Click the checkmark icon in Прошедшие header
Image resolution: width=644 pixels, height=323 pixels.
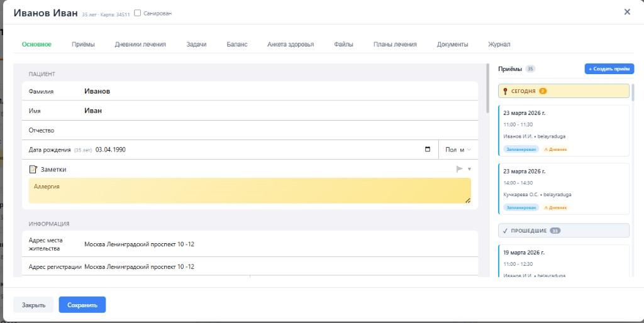pyautogui.click(x=505, y=231)
